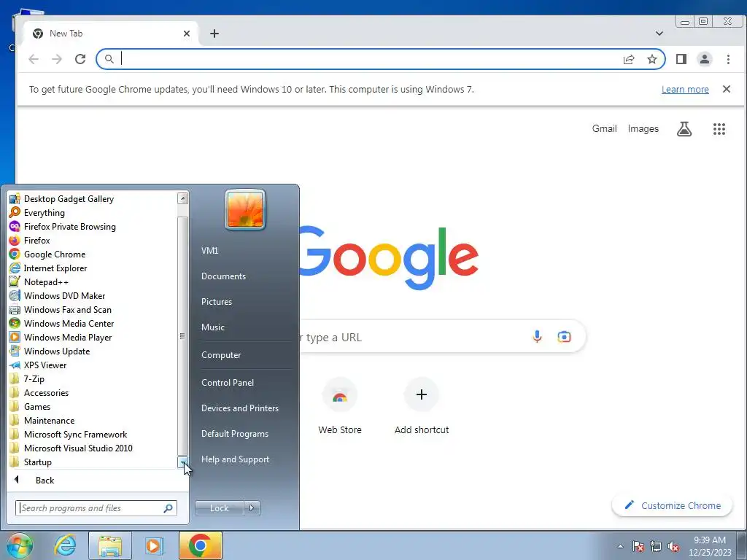Launch Notepad++
Screen dimensions: 747x560
(x=92, y=281)
